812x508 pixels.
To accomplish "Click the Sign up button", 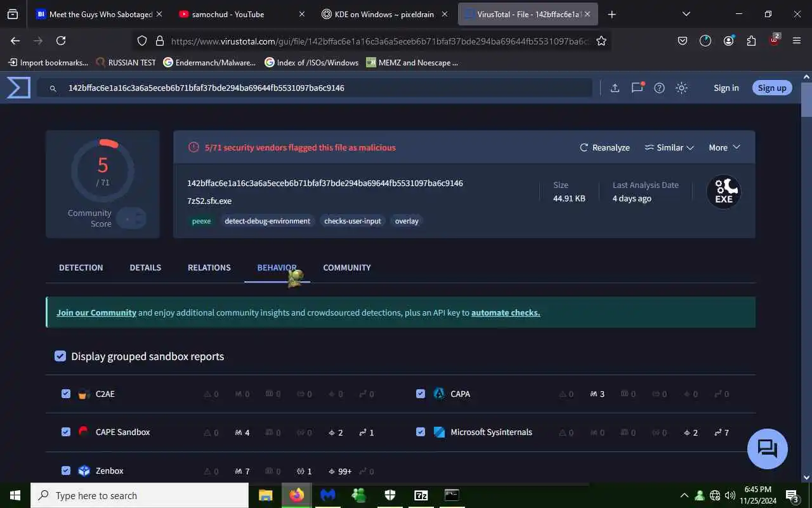I will (x=772, y=88).
